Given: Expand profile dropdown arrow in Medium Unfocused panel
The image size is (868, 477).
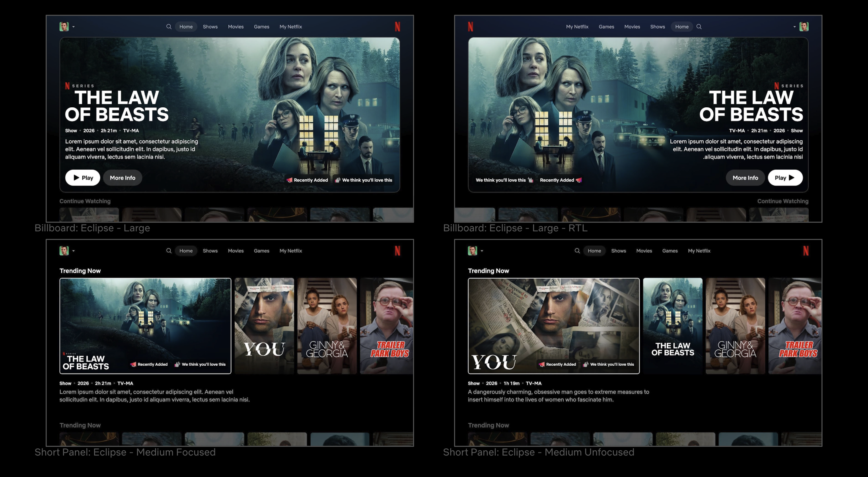Looking at the screenshot, I should pyautogui.click(x=482, y=251).
